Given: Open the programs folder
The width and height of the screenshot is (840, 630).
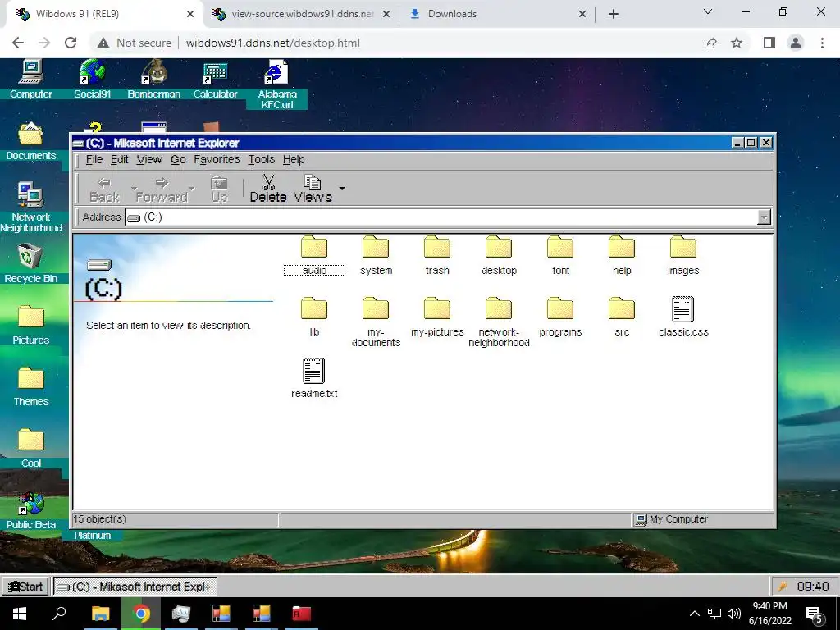Looking at the screenshot, I should click(560, 317).
